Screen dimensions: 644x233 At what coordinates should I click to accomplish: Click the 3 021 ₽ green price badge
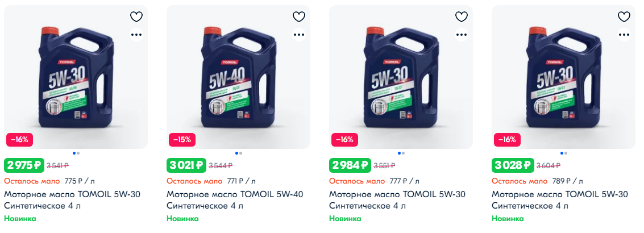pyautogui.click(x=186, y=165)
